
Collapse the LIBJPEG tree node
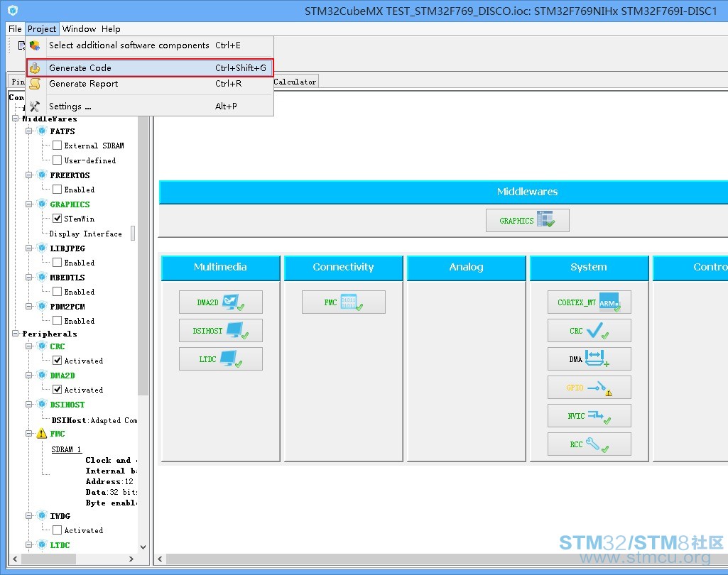point(29,248)
